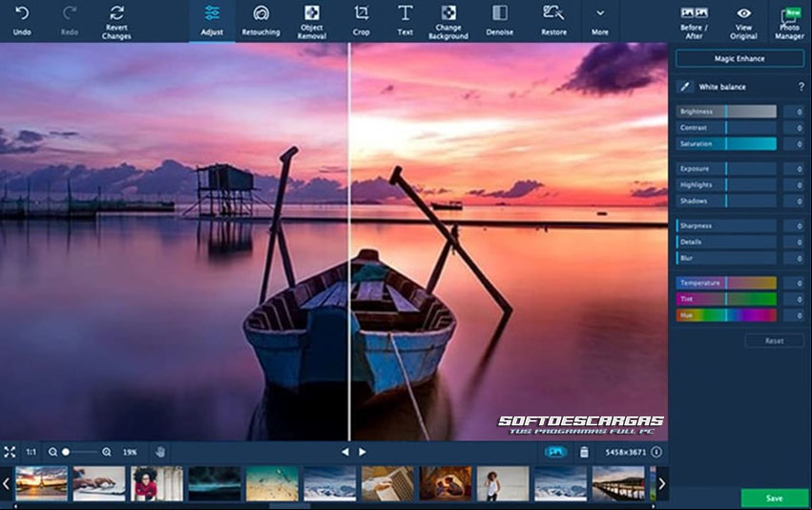The height and width of the screenshot is (510, 812).
Task: Go to next photo arrow
Action: click(x=363, y=452)
